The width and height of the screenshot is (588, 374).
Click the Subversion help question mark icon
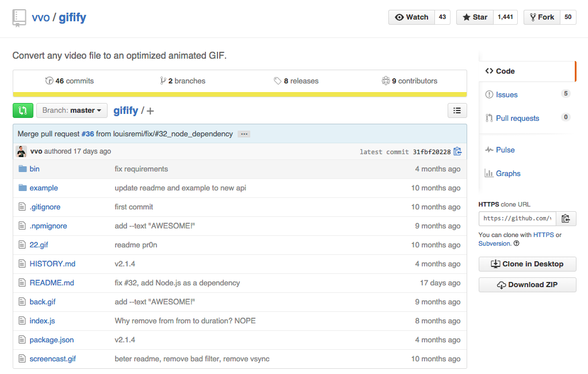pos(516,243)
